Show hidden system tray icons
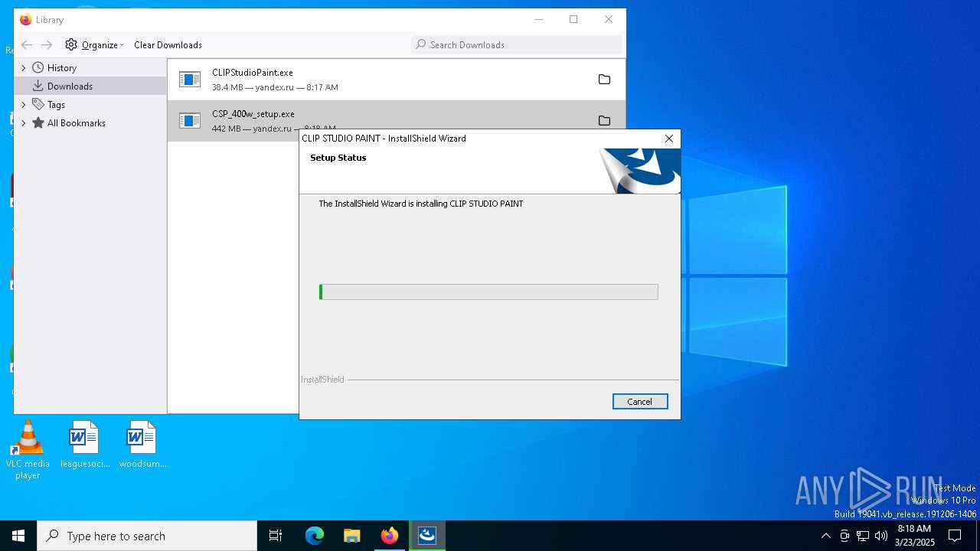Image resolution: width=980 pixels, height=551 pixels. tap(825, 536)
